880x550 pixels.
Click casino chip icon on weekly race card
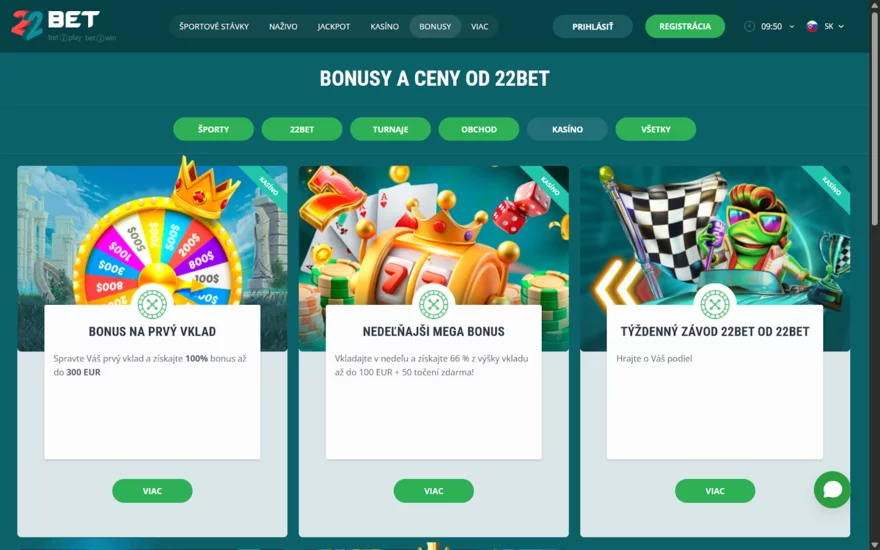714,305
